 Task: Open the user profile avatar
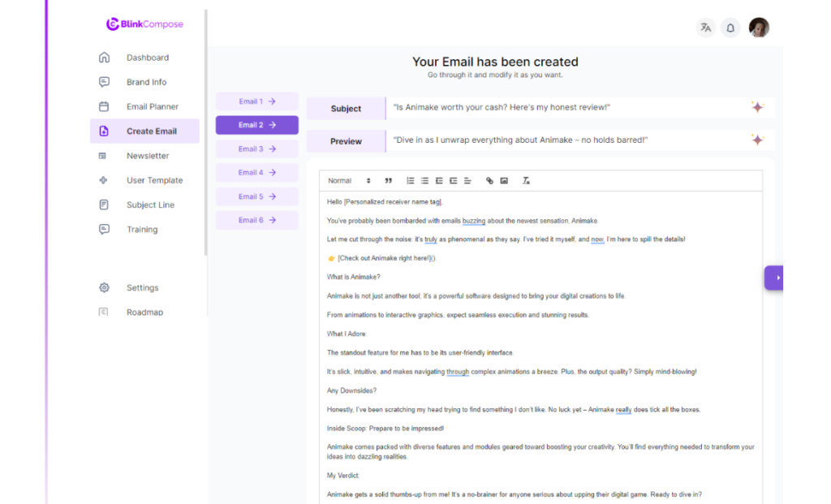click(x=759, y=28)
